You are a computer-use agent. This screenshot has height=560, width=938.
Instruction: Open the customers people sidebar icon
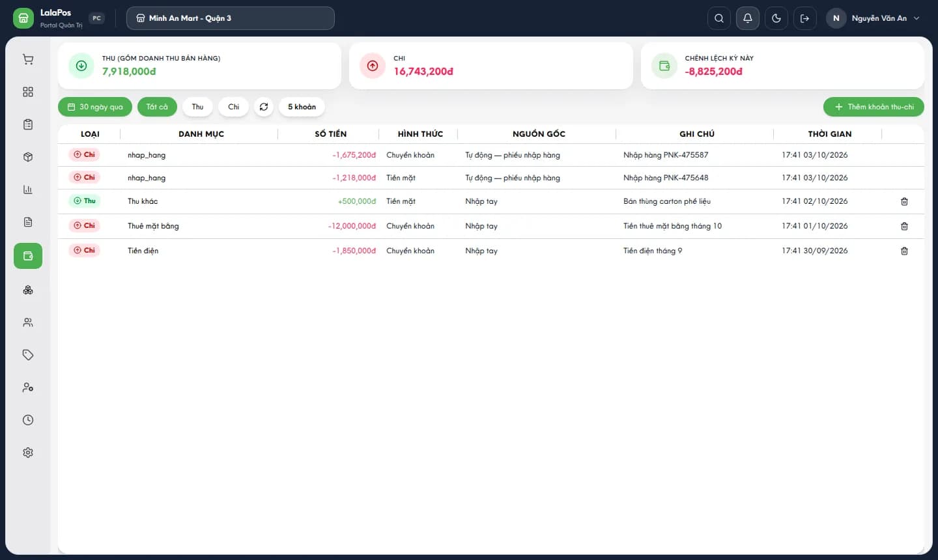[x=28, y=322]
